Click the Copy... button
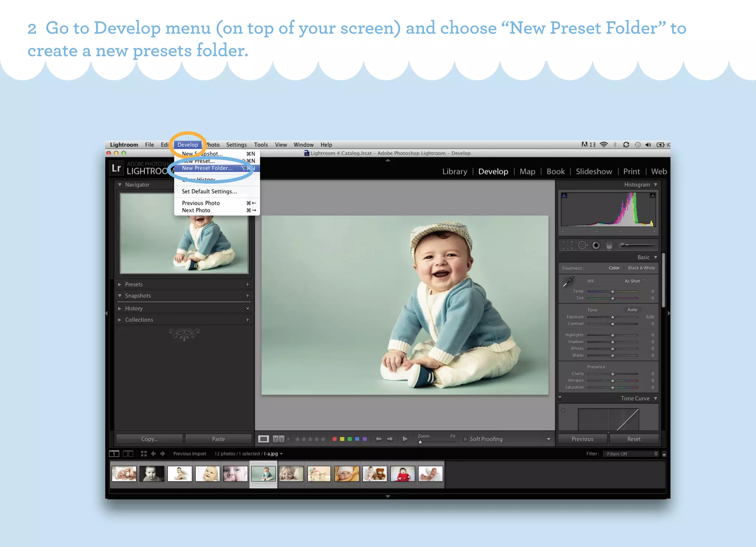This screenshot has width=756, height=547. tap(149, 439)
